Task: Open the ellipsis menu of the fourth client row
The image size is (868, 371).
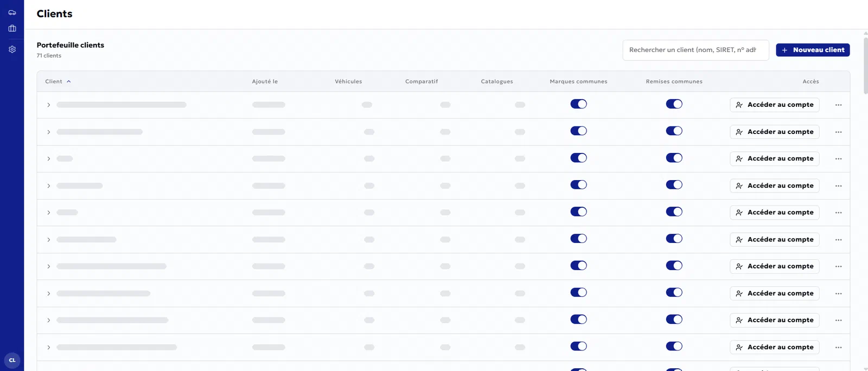Action: coord(838,185)
